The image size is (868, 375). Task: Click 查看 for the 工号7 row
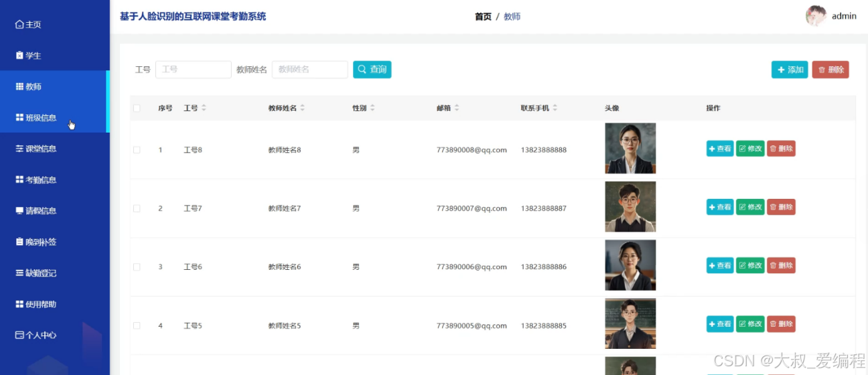[720, 207]
